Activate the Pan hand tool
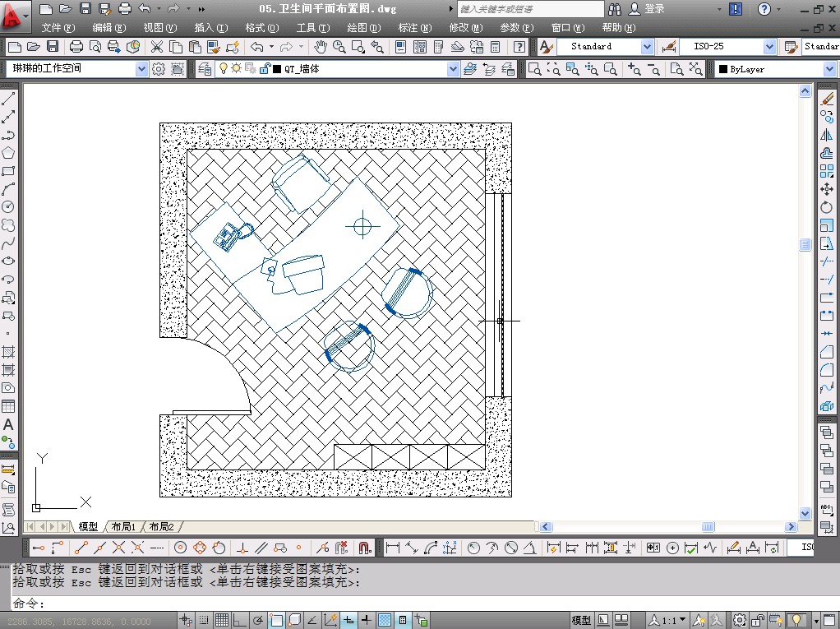Image resolution: width=840 pixels, height=629 pixels. (x=321, y=47)
